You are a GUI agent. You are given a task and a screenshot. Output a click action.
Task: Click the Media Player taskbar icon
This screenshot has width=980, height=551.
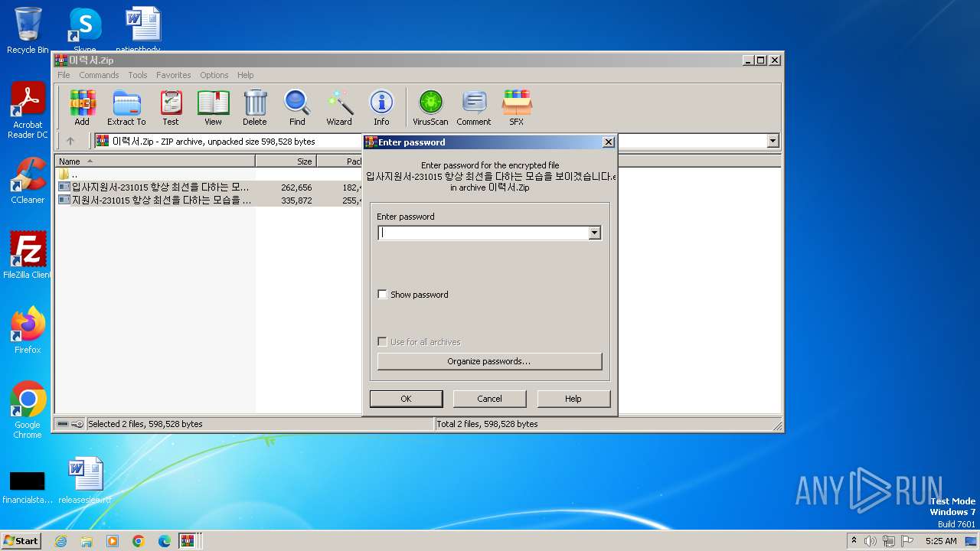pos(113,541)
